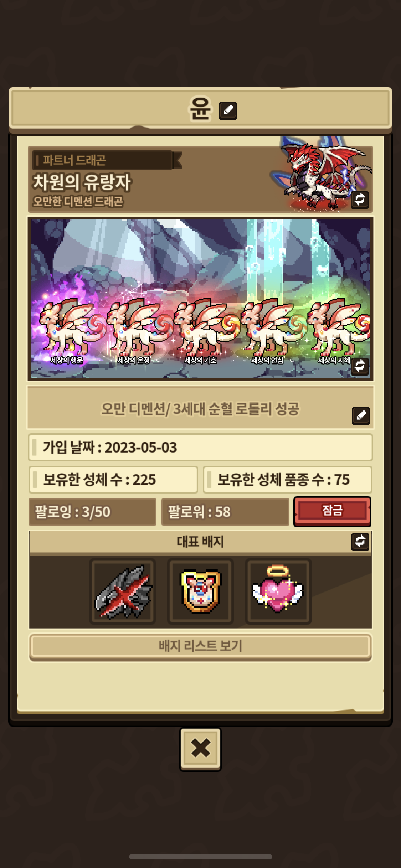Open the 팔로워 58 followers list
The height and width of the screenshot is (868, 401).
[225, 512]
